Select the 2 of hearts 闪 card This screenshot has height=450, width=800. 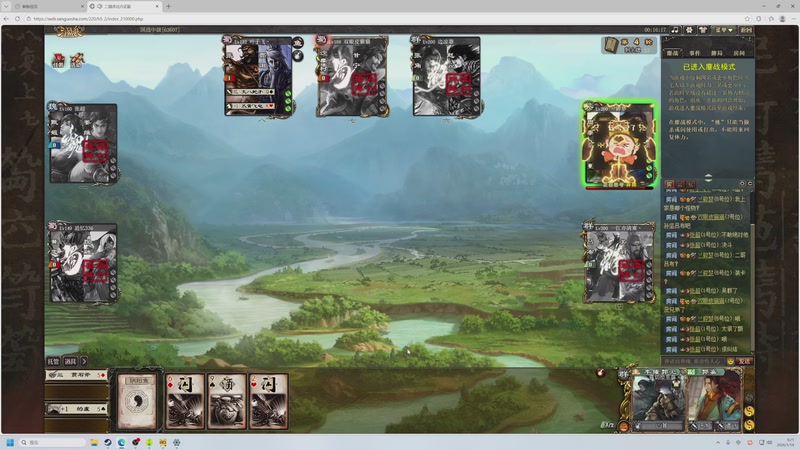[268, 401]
